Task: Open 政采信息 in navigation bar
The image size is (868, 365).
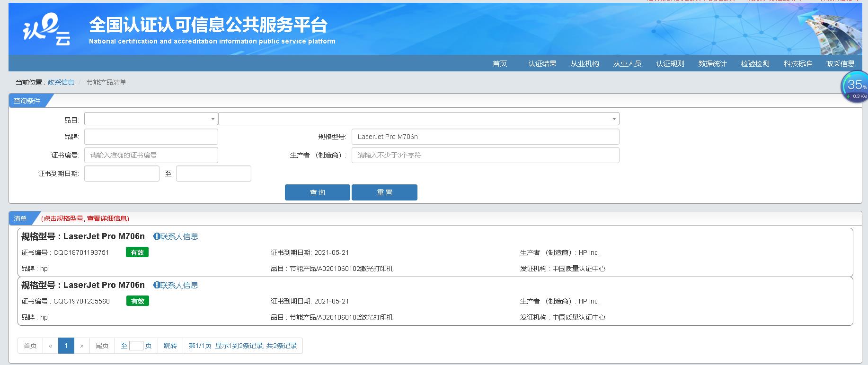Action: point(841,64)
